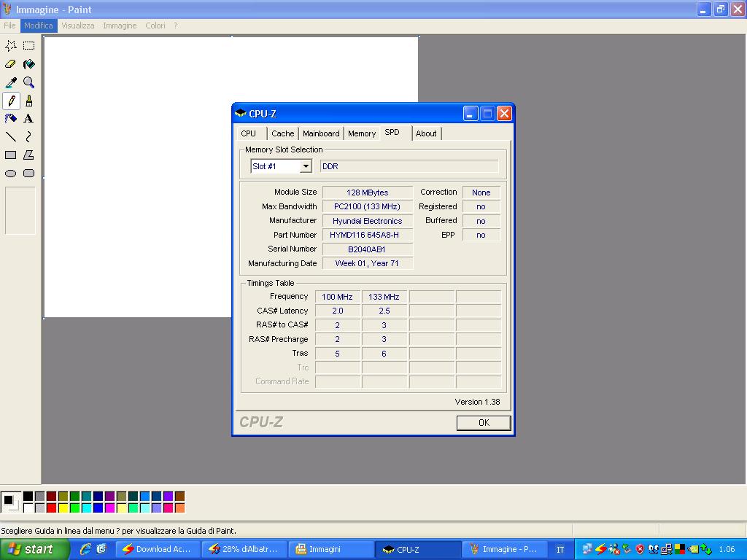Click the 'Hyundai Electronics' manufacturer value
Viewport: 747px width, 560px height.
(x=368, y=221)
